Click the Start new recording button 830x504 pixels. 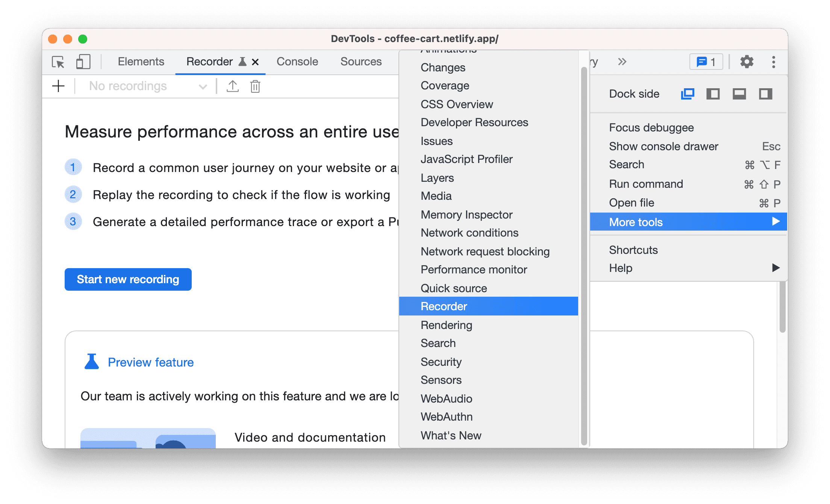click(x=128, y=279)
